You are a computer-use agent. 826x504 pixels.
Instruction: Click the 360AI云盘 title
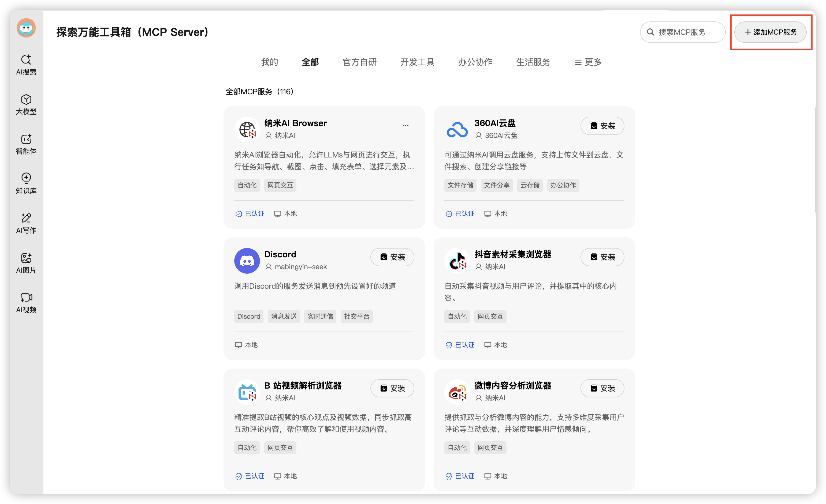[x=495, y=123]
